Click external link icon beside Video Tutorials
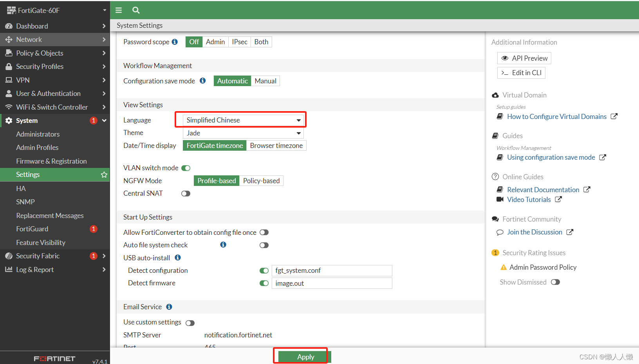Image resolution: width=639 pixels, height=364 pixels. 558,199
